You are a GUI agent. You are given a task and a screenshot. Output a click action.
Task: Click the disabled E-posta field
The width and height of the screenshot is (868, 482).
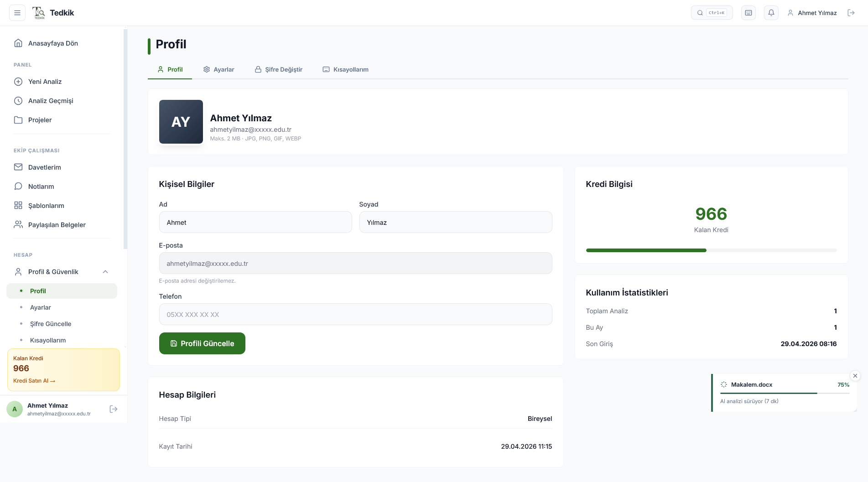coord(355,263)
